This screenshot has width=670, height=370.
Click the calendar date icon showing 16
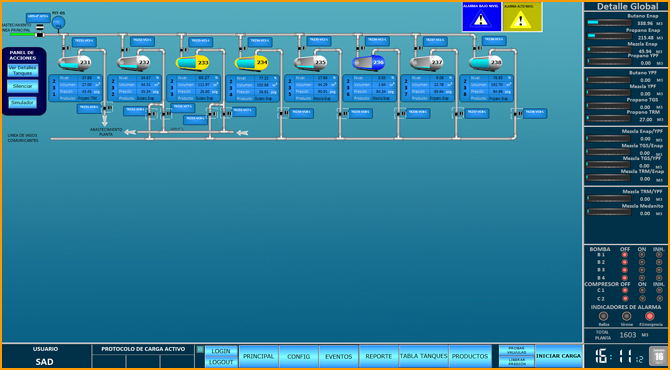point(658,356)
